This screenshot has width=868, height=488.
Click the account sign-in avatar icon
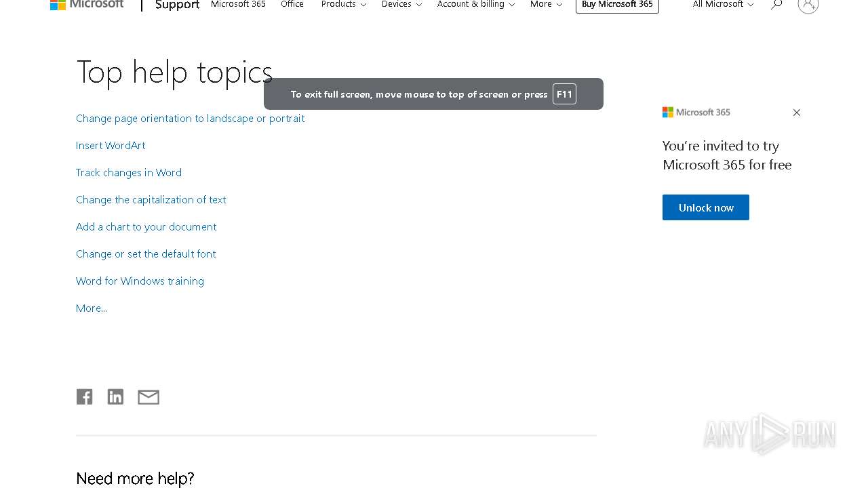pyautogui.click(x=808, y=5)
